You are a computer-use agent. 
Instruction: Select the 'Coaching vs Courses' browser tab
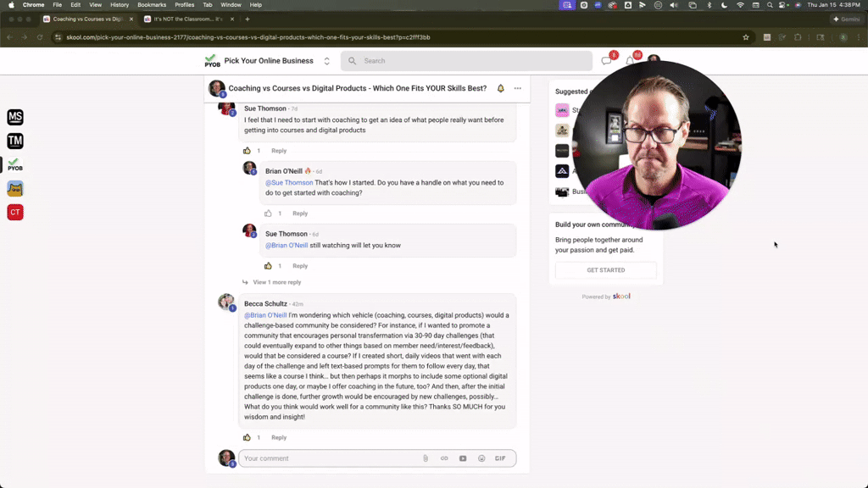[87, 19]
